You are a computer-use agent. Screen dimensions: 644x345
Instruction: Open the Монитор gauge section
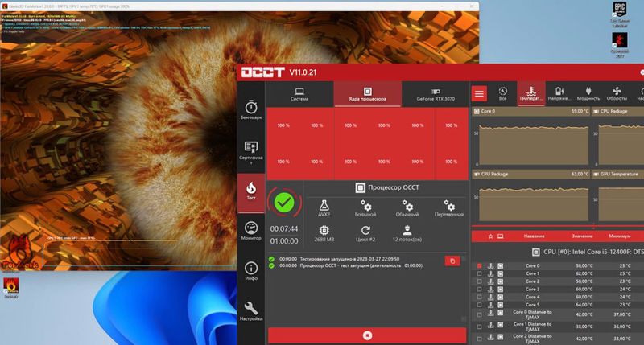tap(251, 231)
